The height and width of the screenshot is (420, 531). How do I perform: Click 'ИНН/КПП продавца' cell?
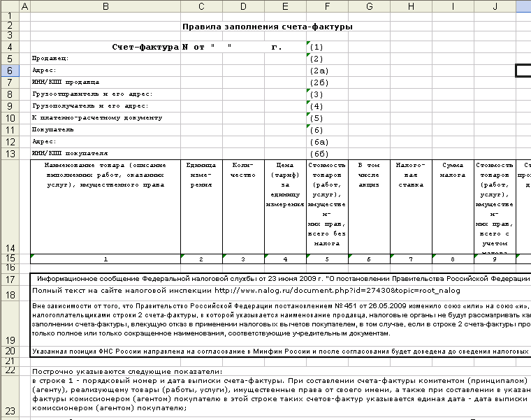tap(106, 82)
